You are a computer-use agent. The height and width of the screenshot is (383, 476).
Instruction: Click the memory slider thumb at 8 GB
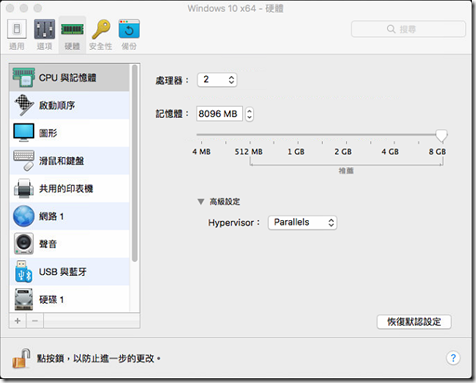(441, 135)
